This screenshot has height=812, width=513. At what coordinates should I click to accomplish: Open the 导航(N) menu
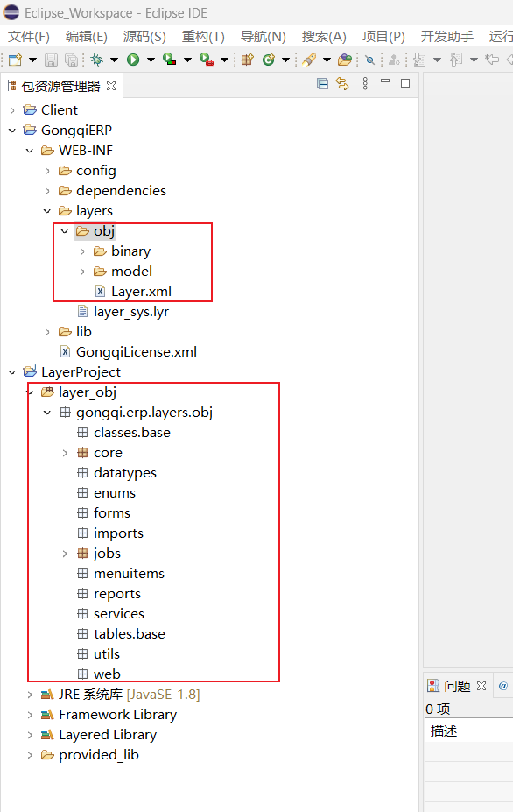point(263,37)
